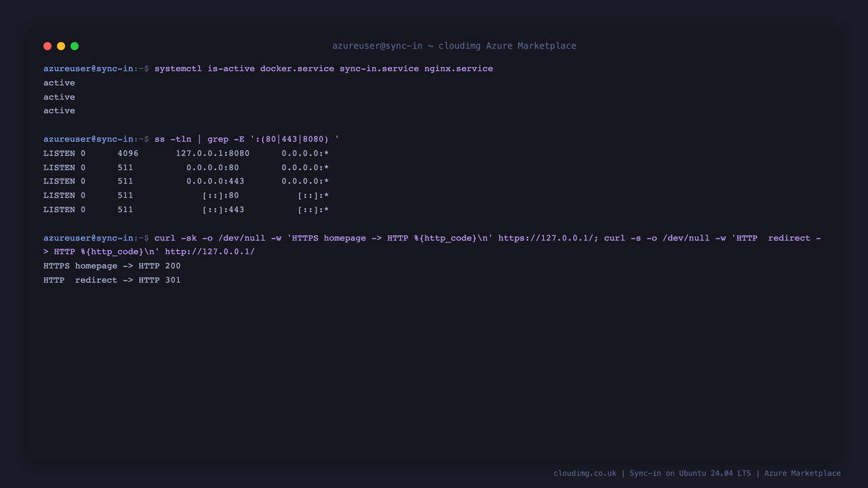Click the '127.0.0.1:8080' listen address
Screen dimensions: 868x488
212,153
